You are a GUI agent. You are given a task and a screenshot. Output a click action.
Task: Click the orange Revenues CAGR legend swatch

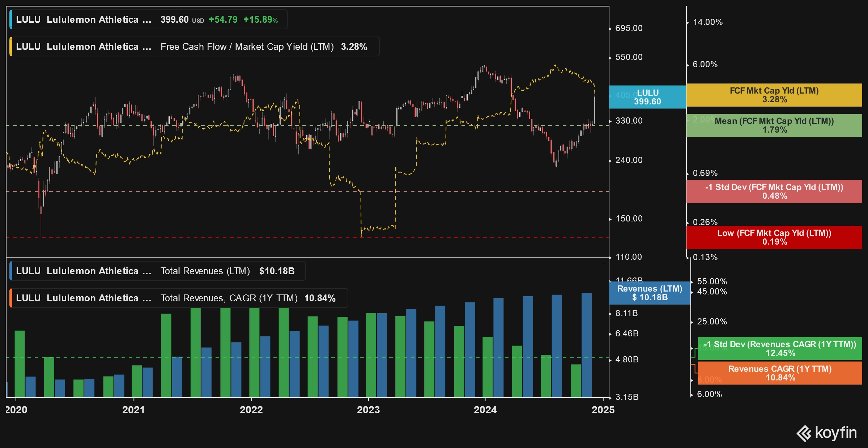coord(11,298)
